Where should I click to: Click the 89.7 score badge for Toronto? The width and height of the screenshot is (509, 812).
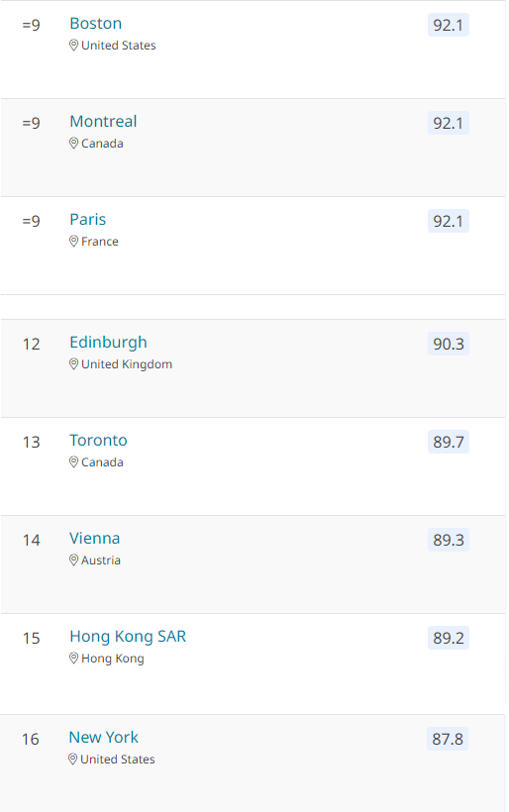point(449,442)
